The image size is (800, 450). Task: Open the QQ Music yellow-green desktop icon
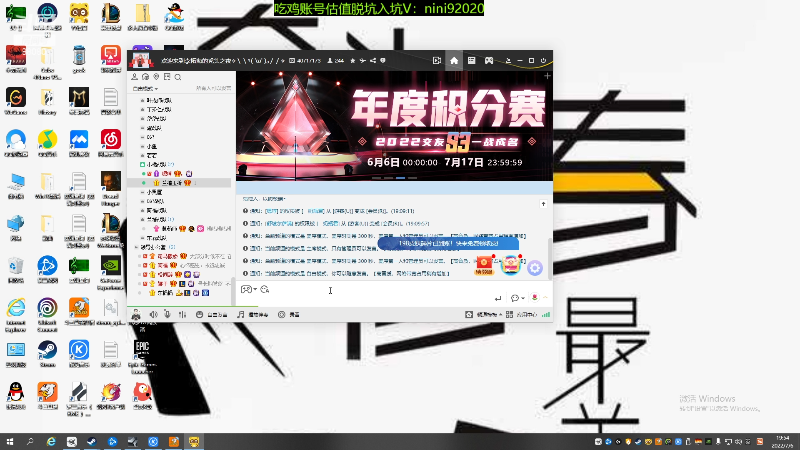[x=47, y=143]
